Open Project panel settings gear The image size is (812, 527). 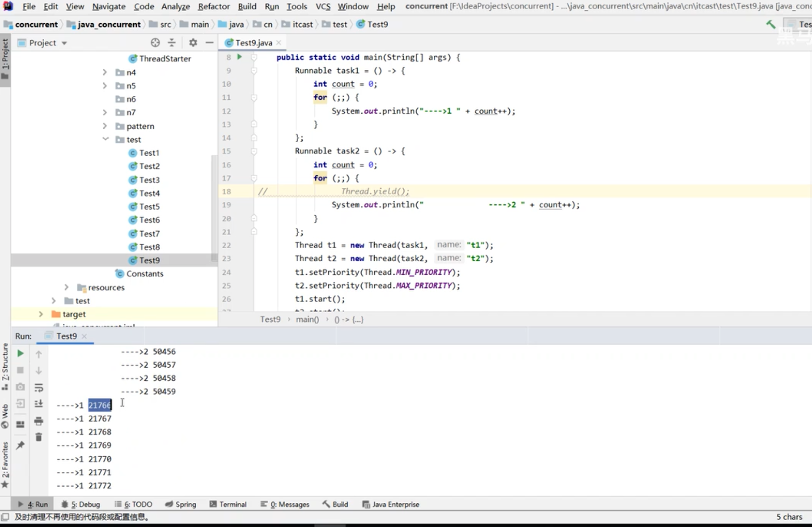(x=193, y=42)
